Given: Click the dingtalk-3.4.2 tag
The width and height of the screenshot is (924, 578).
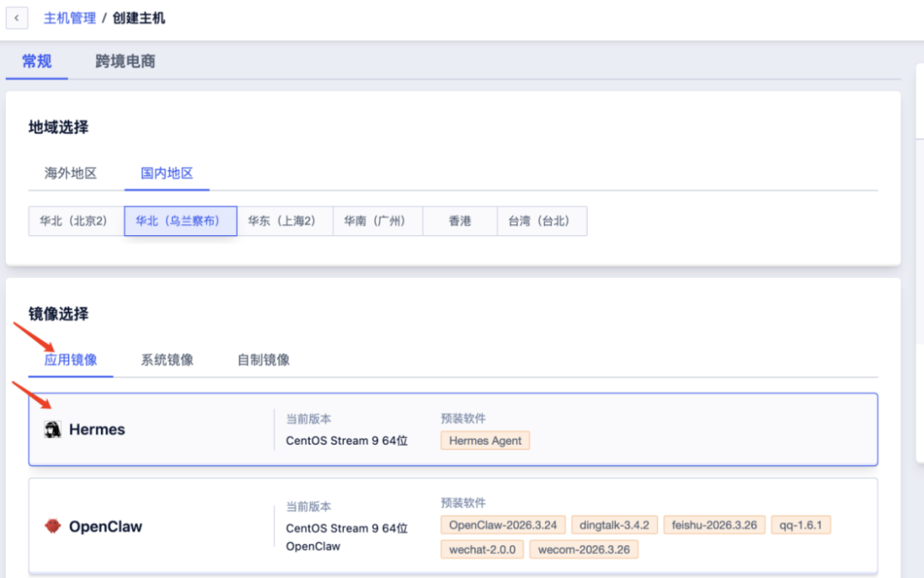Looking at the screenshot, I should tap(614, 525).
